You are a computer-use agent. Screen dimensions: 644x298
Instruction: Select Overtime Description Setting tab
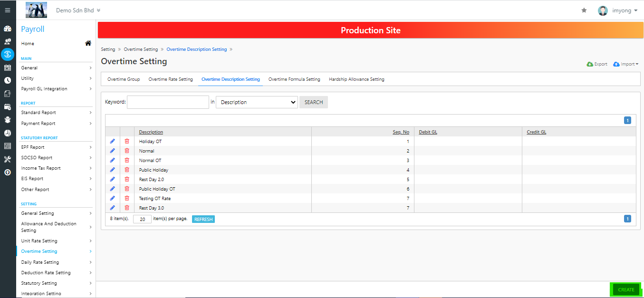[x=231, y=79]
